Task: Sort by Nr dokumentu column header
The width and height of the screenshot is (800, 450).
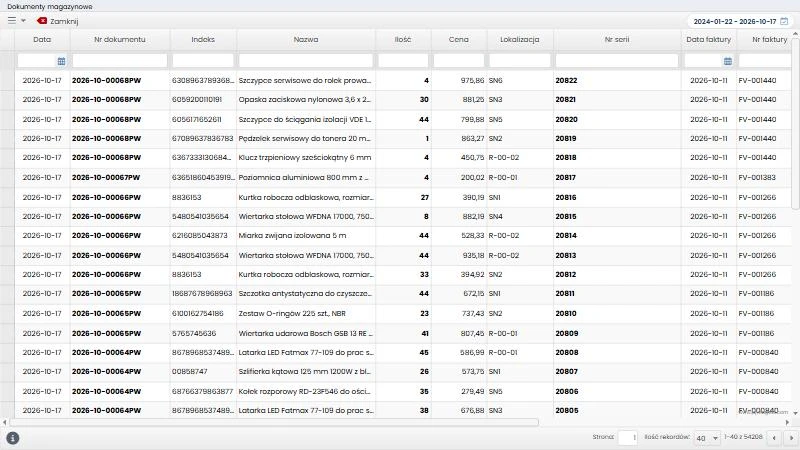Action: (119, 39)
